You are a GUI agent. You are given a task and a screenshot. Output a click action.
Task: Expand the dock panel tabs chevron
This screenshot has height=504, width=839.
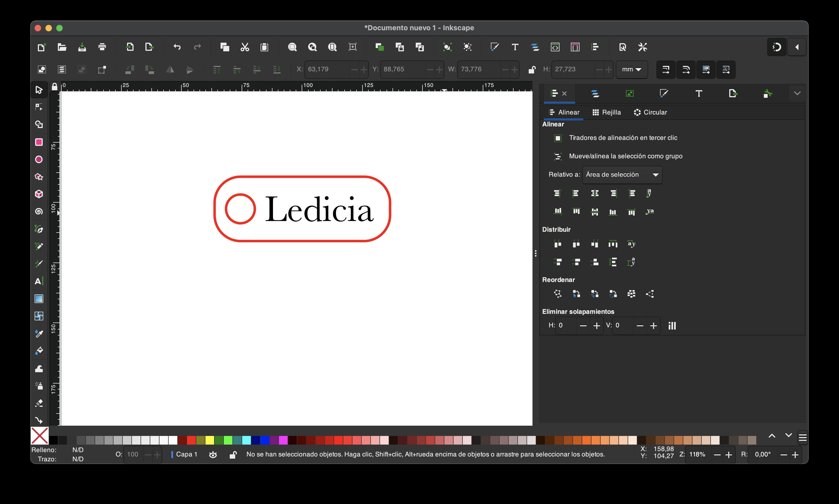[x=797, y=93]
